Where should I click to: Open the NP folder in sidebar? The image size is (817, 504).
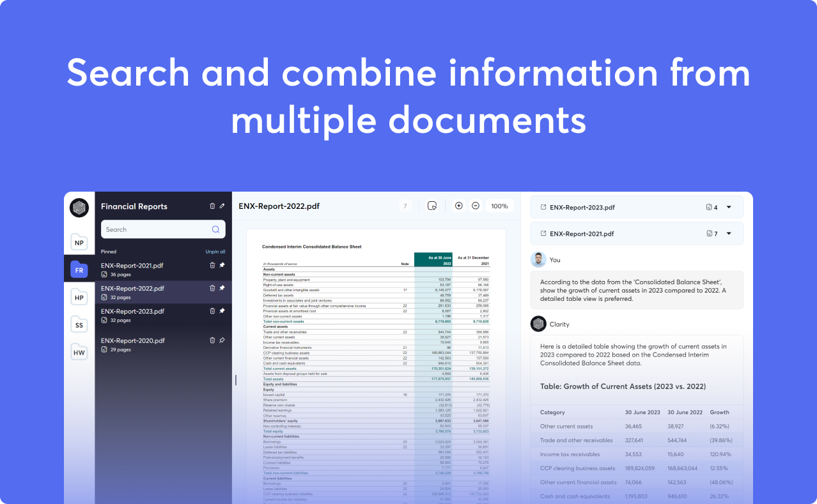point(79,242)
